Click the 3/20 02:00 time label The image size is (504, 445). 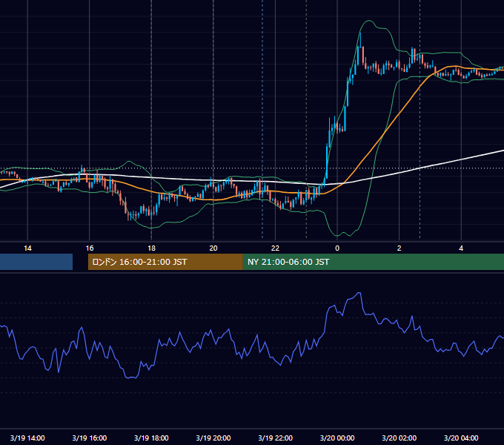[399, 438]
